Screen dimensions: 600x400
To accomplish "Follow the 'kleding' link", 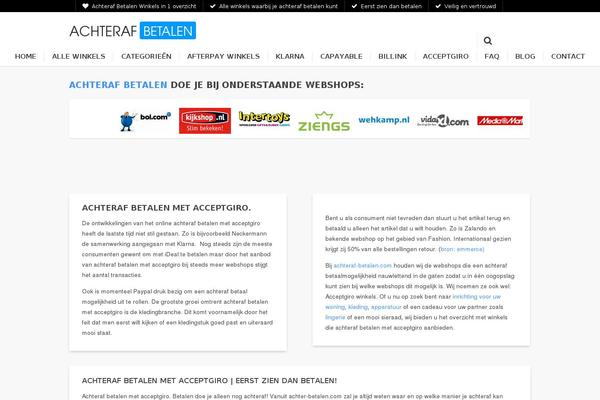I will coord(358,307).
